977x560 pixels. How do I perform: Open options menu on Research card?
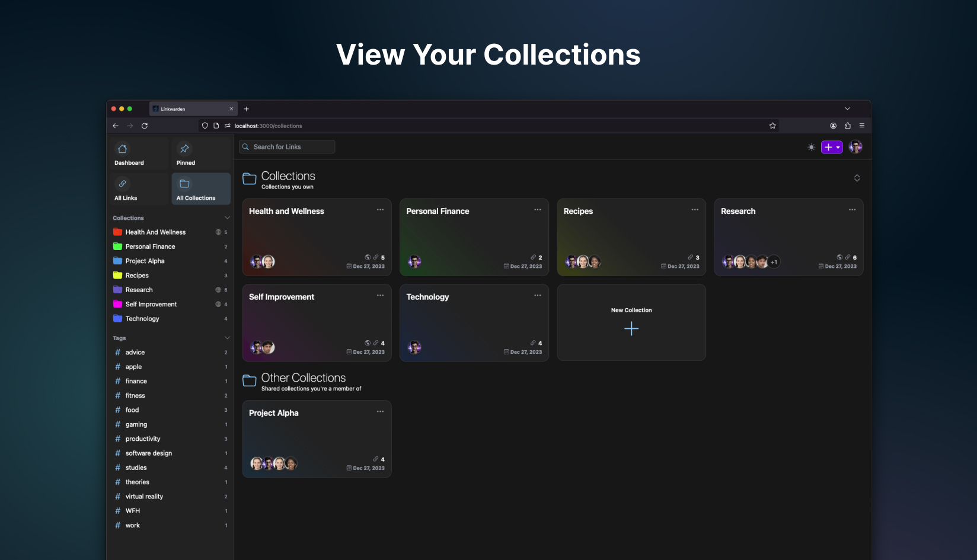[x=852, y=210]
